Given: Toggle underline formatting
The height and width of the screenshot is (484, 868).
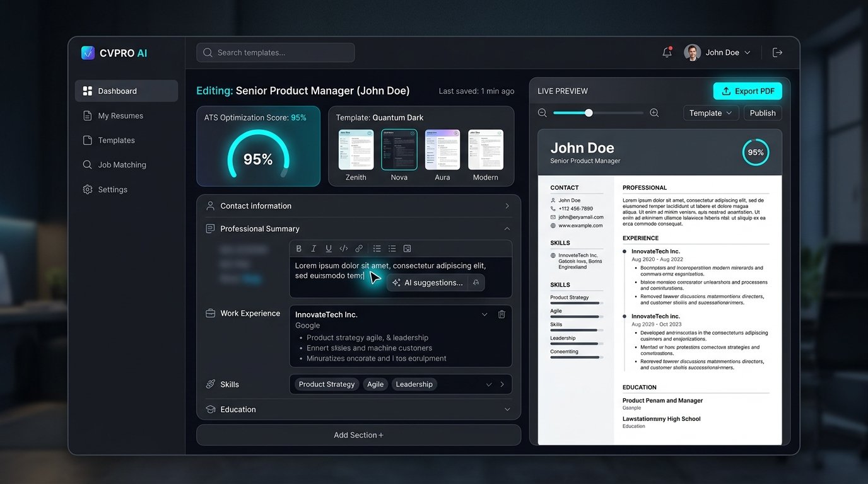Looking at the screenshot, I should click(x=329, y=248).
